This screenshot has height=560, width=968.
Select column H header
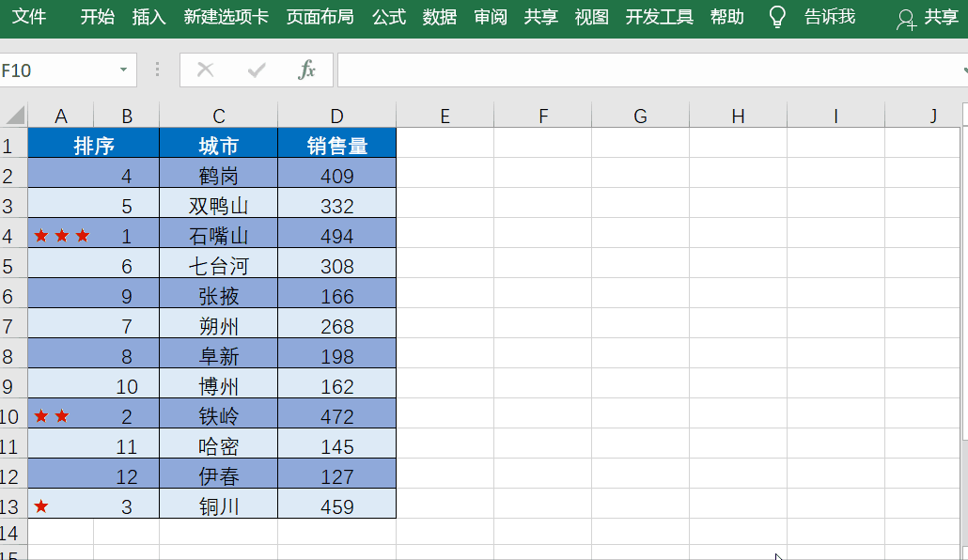point(738,116)
